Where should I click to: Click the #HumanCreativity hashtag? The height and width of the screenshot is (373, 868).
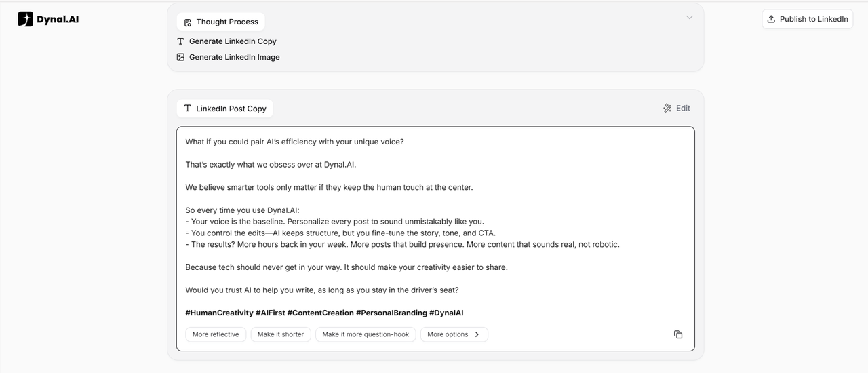pos(219,313)
